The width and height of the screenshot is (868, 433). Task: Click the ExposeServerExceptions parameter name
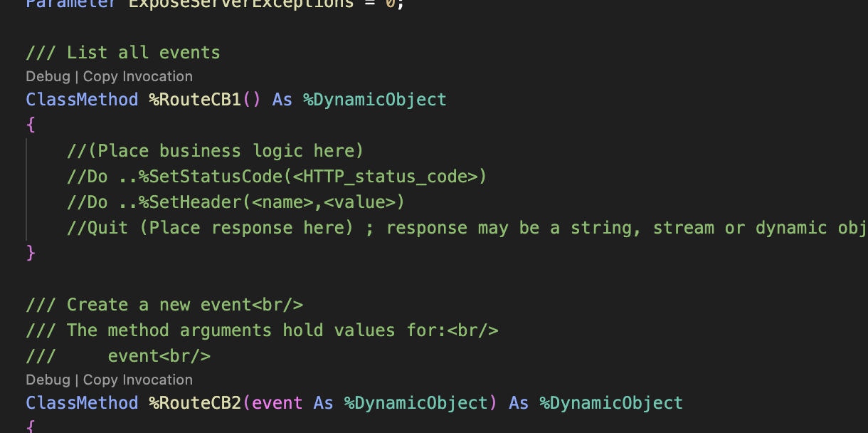[x=241, y=4]
